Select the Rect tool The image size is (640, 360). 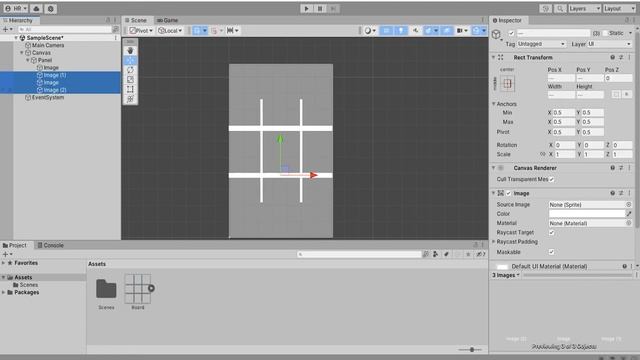coord(130,89)
